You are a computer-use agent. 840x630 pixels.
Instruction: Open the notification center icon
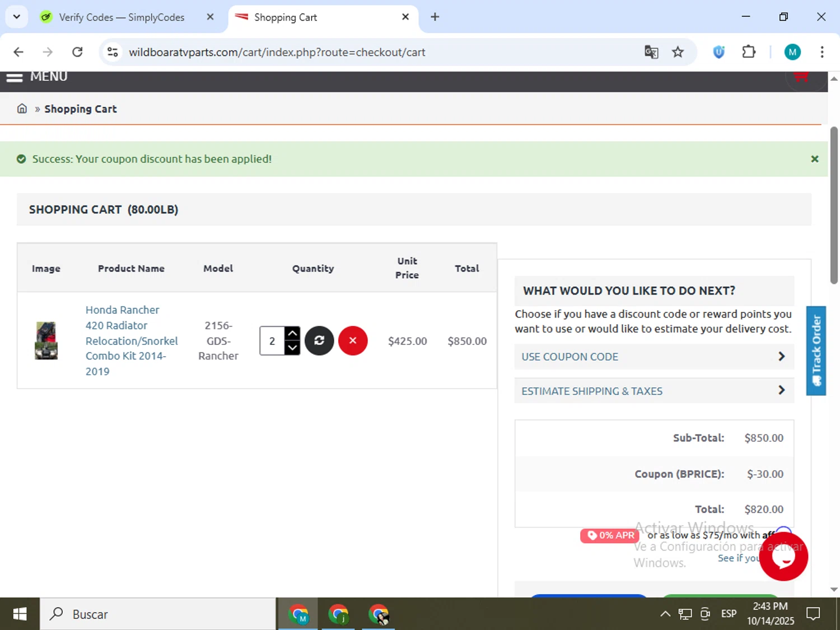click(x=813, y=614)
